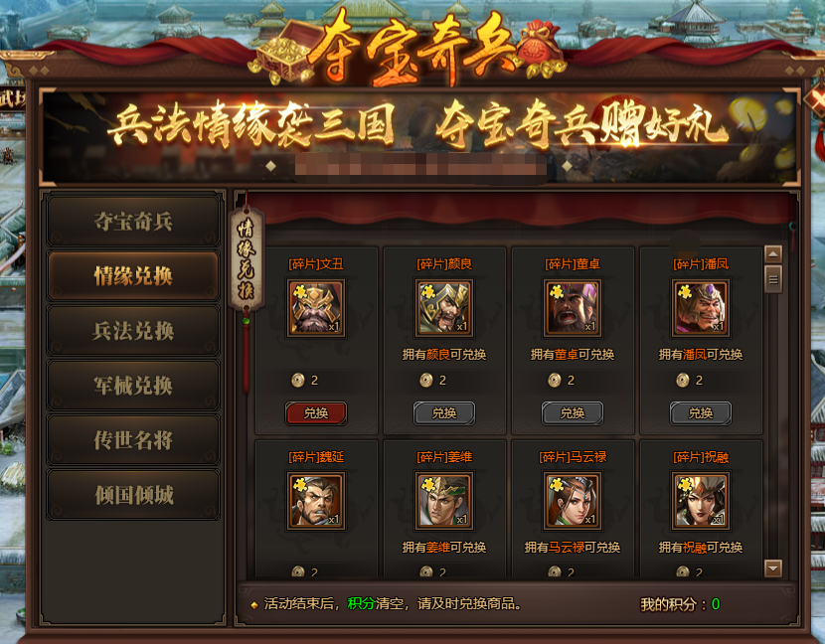825x644 pixels.
Task: Select the 姜维 fragment portrait icon
Action: coord(444,500)
